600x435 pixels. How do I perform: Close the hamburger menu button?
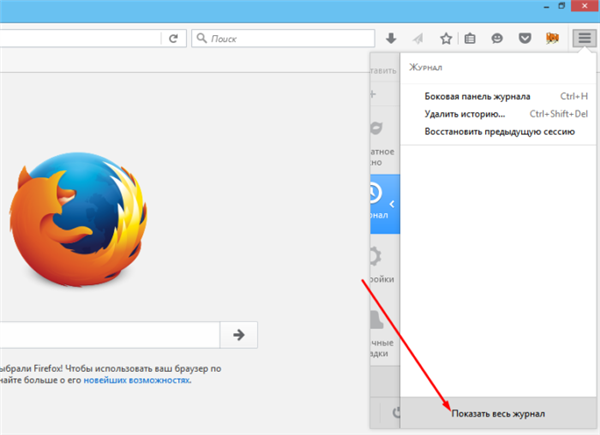click(584, 38)
